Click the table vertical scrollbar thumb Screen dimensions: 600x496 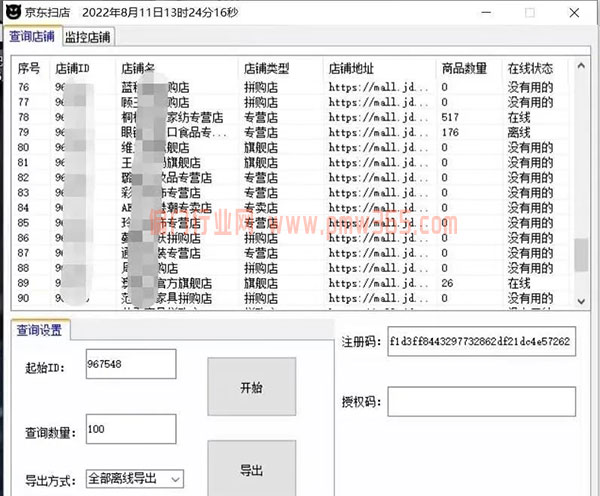581,255
